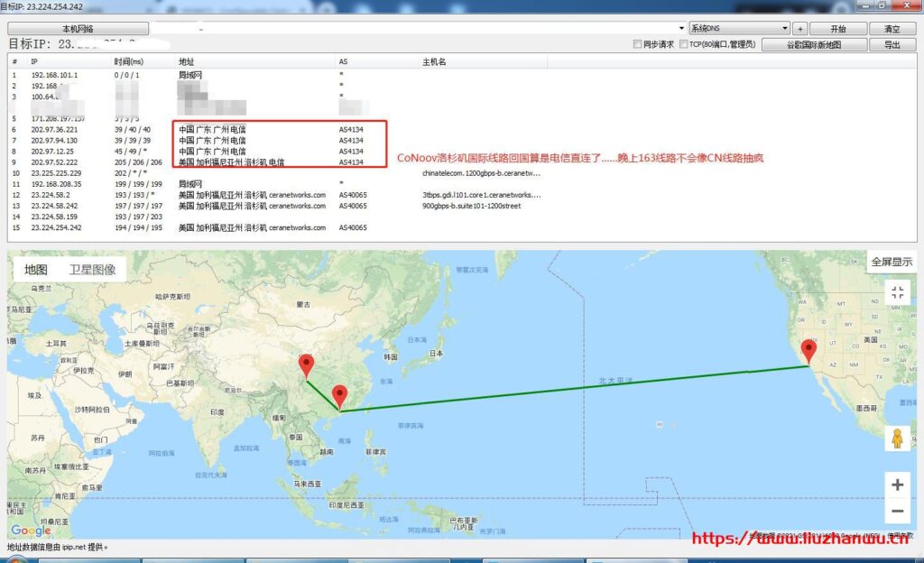Image resolution: width=924 pixels, height=563 pixels.
Task: Enable the 同步请求 checkbox
Action: (638, 43)
